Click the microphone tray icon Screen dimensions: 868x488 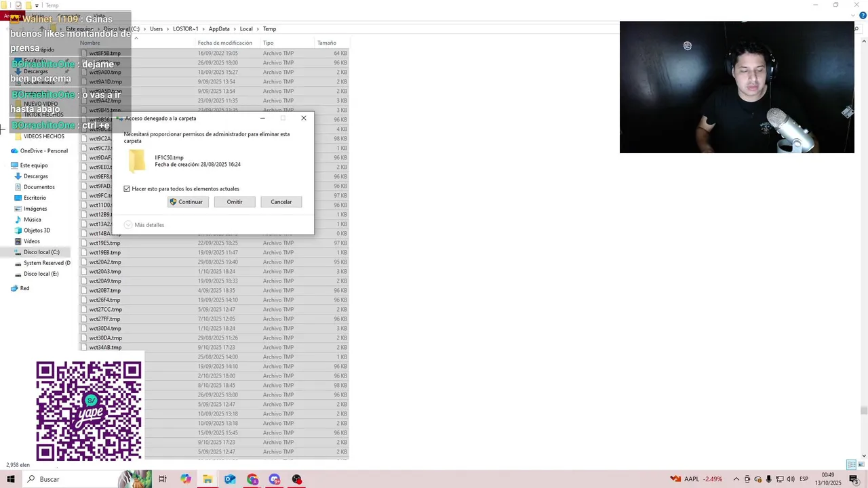[769, 479]
